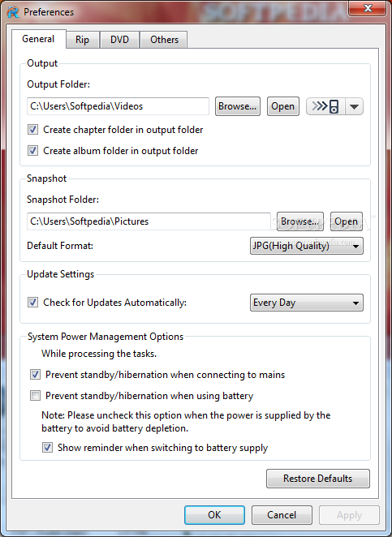This screenshot has height=537, width=392.
Task: Switch to the Rip tab
Action: (83, 40)
